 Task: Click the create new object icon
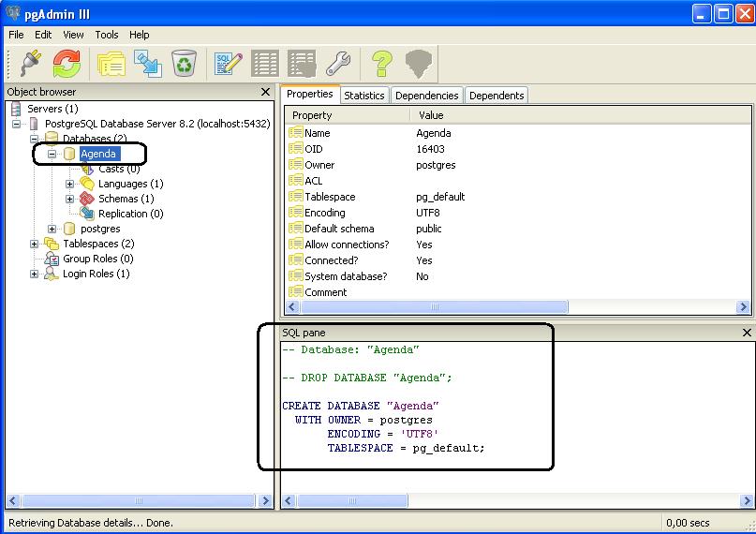click(x=147, y=64)
